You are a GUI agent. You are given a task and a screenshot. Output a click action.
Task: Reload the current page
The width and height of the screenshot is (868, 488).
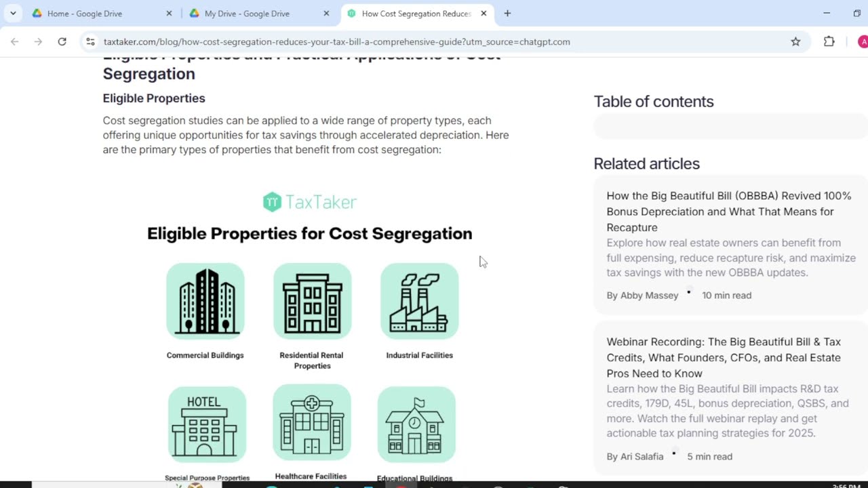(x=62, y=42)
